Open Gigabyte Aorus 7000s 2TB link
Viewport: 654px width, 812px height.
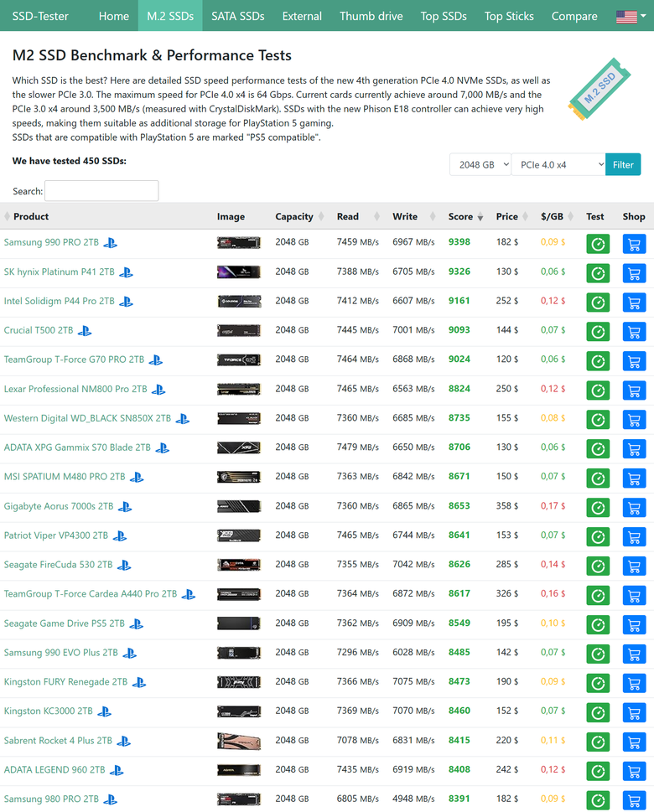(59, 506)
